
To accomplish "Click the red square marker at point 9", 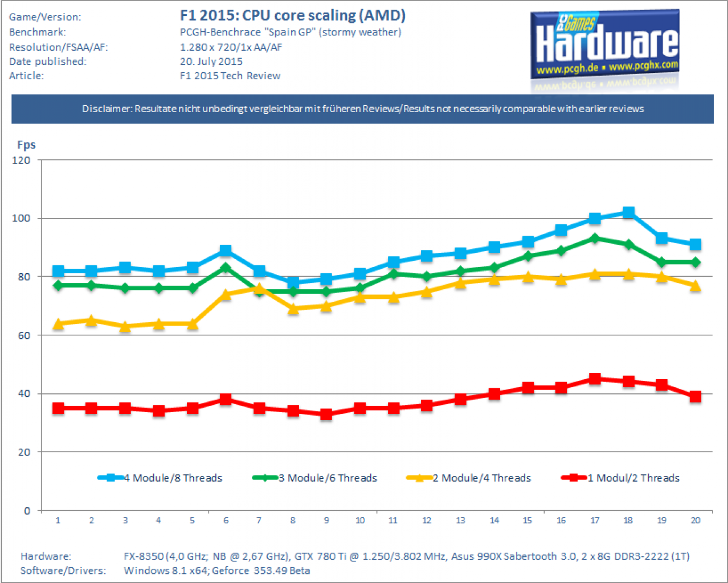I will coord(326,414).
